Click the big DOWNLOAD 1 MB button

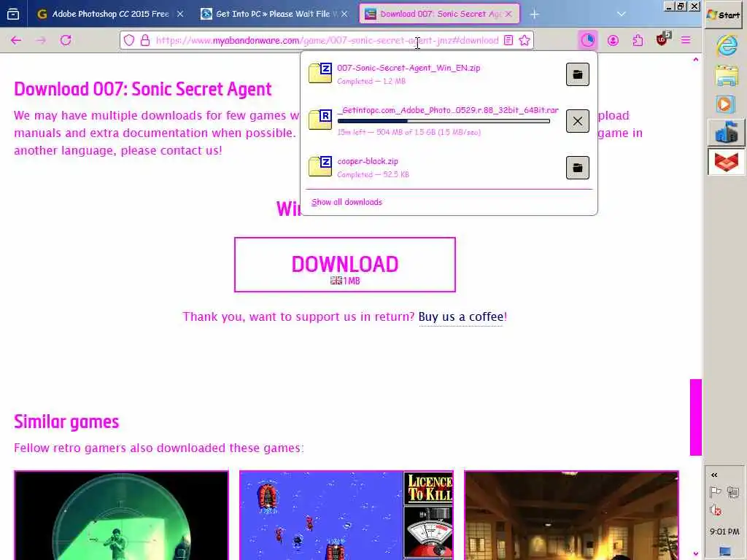click(x=344, y=264)
